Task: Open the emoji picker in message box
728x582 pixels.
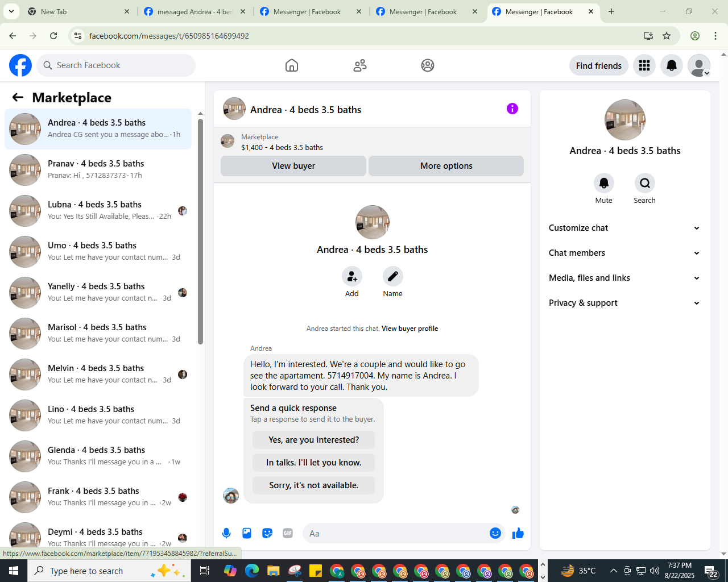Action: pos(495,533)
